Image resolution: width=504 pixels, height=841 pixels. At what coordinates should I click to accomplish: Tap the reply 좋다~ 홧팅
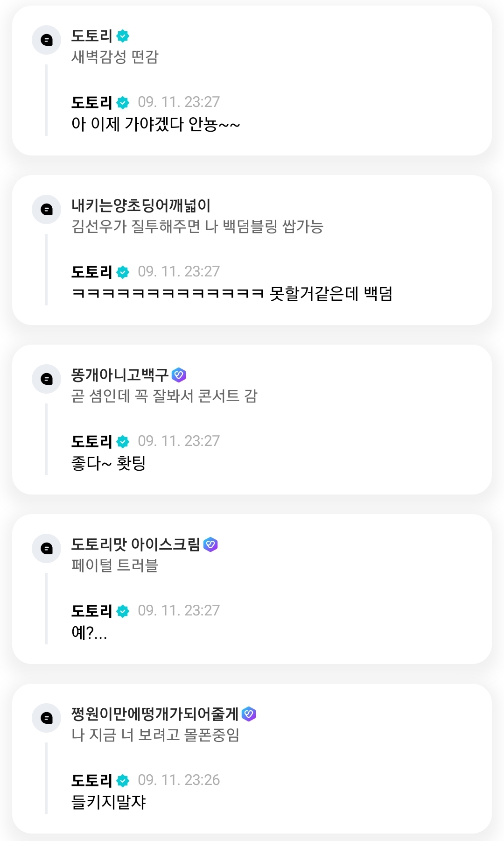pos(108,463)
